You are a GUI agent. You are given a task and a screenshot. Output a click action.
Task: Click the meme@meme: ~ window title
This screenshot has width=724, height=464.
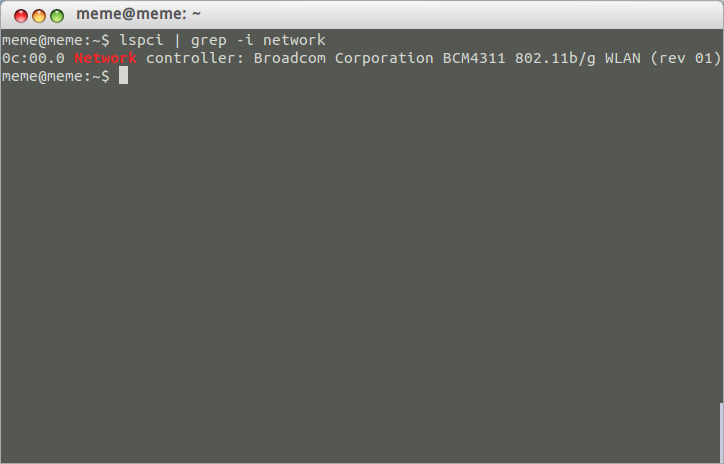pos(139,14)
